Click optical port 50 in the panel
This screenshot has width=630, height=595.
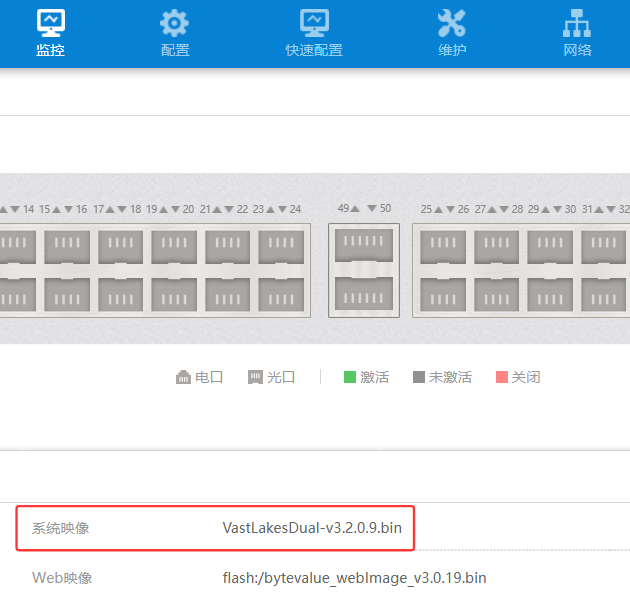point(363,294)
